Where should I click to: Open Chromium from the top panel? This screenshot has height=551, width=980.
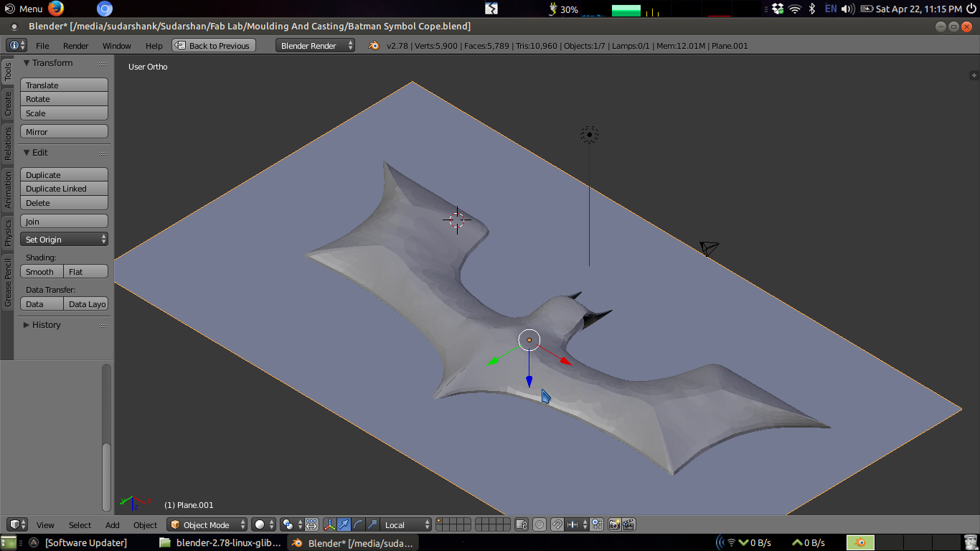click(105, 9)
